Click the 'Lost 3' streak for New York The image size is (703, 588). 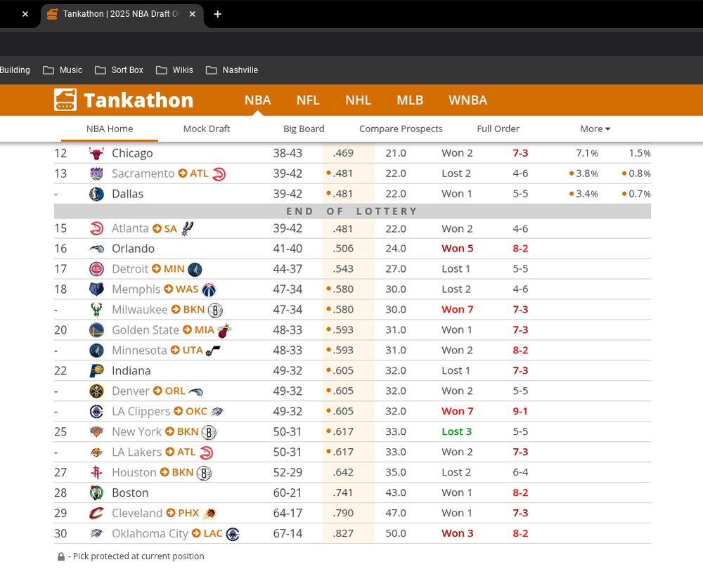[456, 431]
